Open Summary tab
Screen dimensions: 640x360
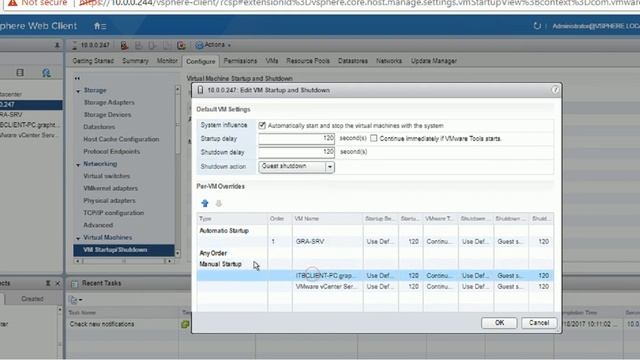click(x=135, y=61)
